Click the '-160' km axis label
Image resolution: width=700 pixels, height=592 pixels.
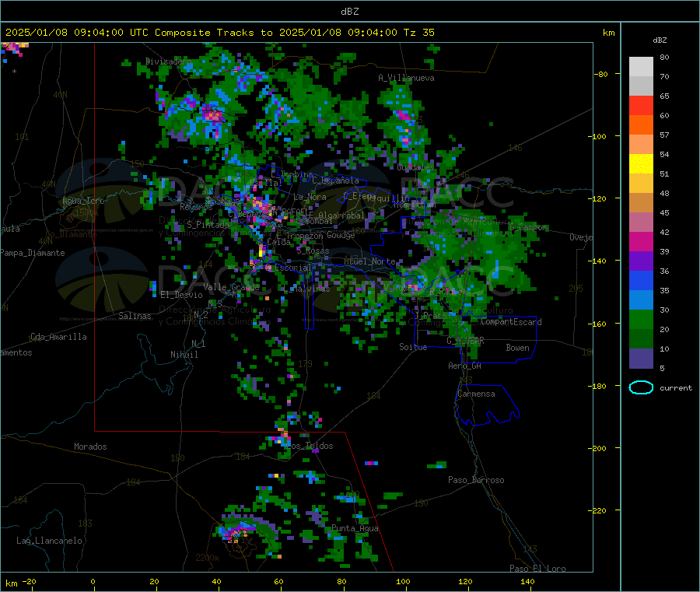click(599, 324)
